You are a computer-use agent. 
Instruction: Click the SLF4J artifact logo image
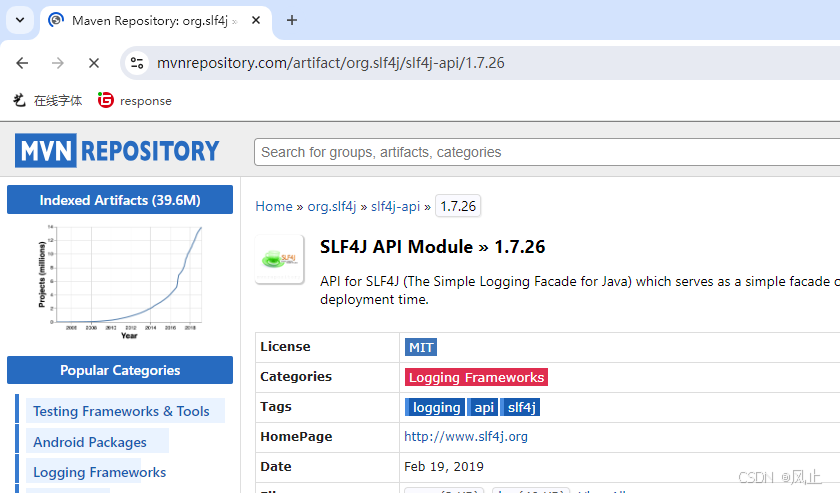click(280, 259)
